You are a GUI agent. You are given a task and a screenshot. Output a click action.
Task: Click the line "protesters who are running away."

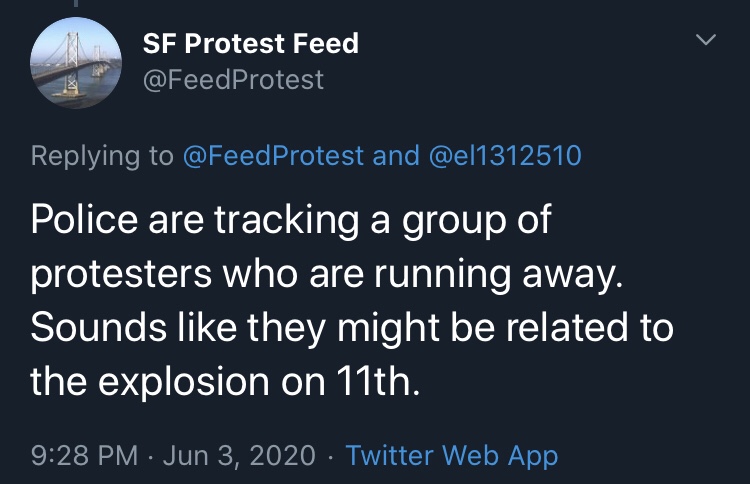point(327,275)
